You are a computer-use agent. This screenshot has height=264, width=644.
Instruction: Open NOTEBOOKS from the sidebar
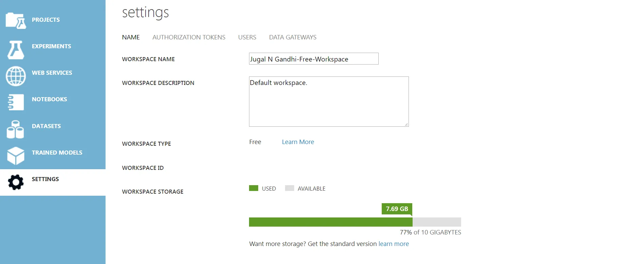[50, 99]
